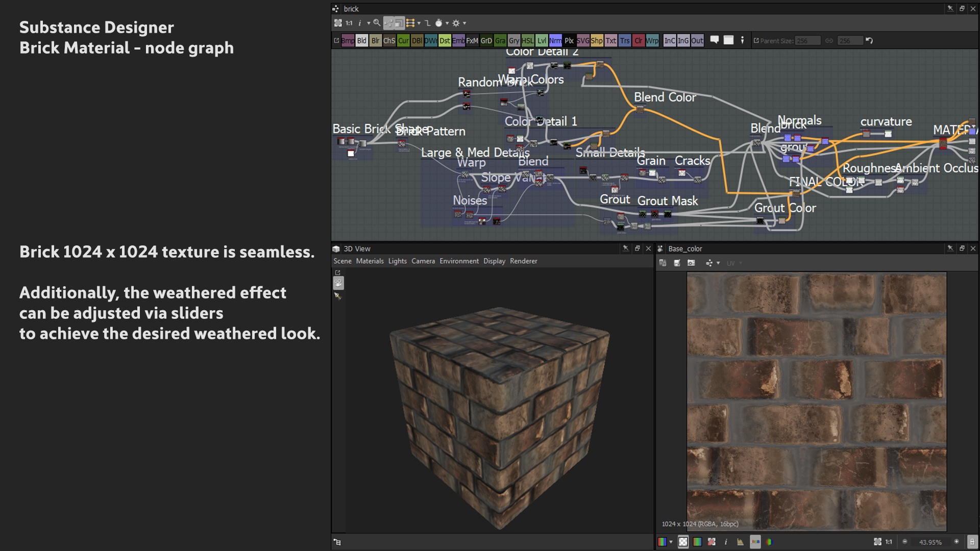The image size is (980, 551).
Task: Click the 43.95% zoom value field
Action: [930, 542]
